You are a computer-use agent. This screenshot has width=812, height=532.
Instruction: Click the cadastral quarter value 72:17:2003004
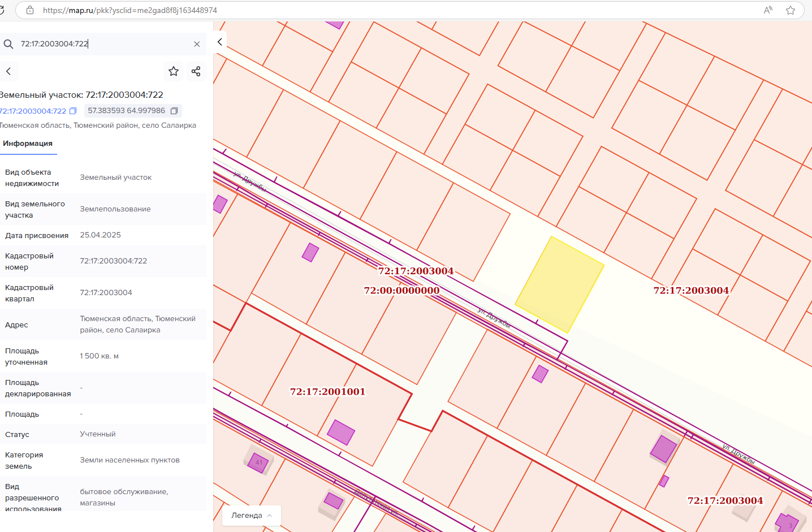[x=106, y=293]
